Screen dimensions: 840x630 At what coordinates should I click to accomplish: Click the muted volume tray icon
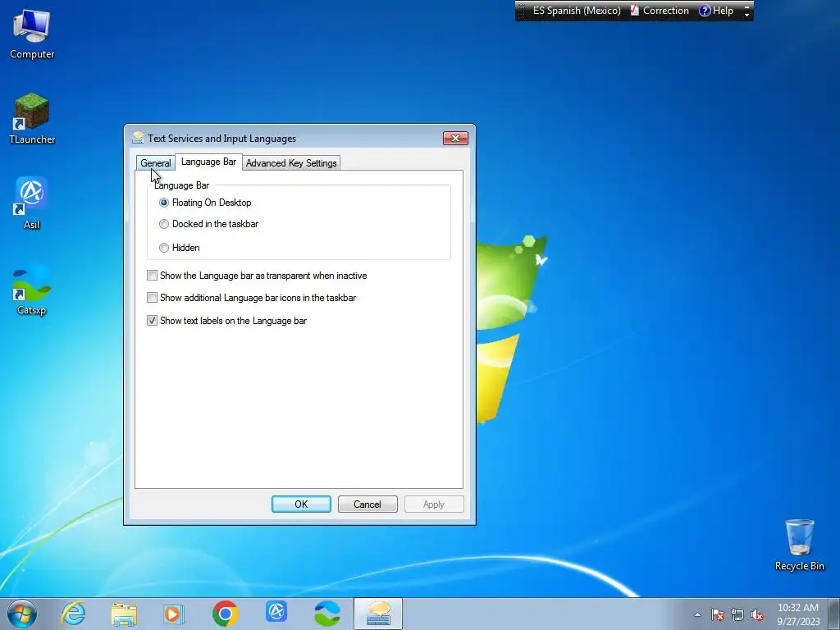[x=757, y=615]
